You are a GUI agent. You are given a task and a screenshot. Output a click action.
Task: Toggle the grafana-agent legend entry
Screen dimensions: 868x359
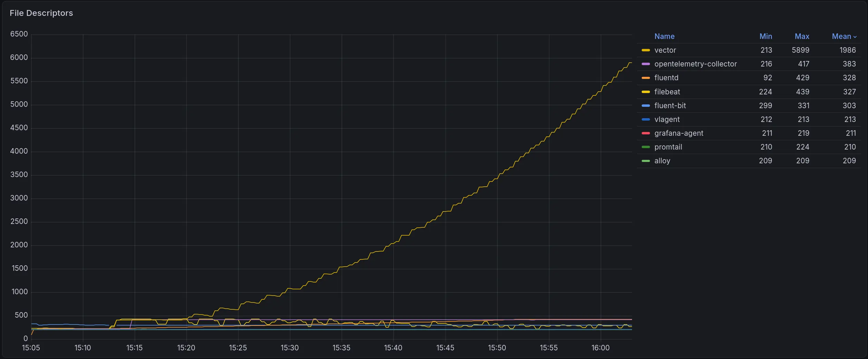(x=678, y=133)
